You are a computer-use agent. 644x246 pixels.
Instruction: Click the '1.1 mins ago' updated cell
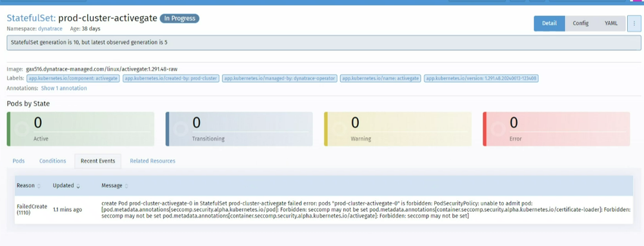tap(67, 209)
